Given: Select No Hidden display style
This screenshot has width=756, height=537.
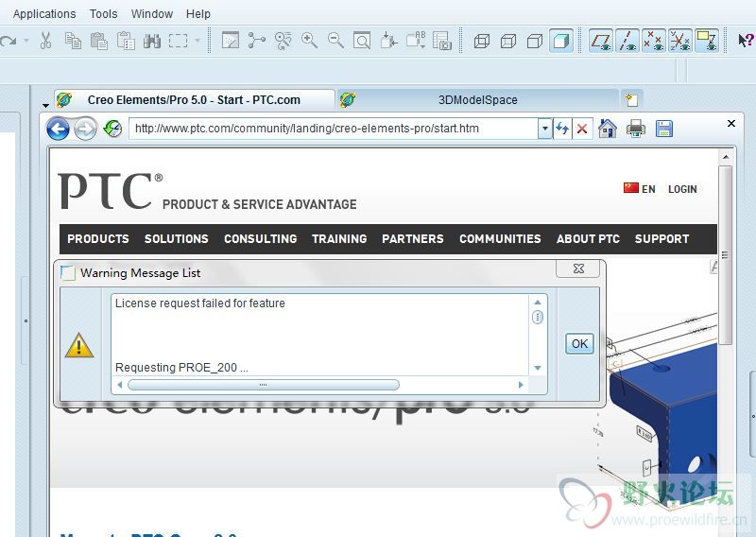Looking at the screenshot, I should click(535, 41).
